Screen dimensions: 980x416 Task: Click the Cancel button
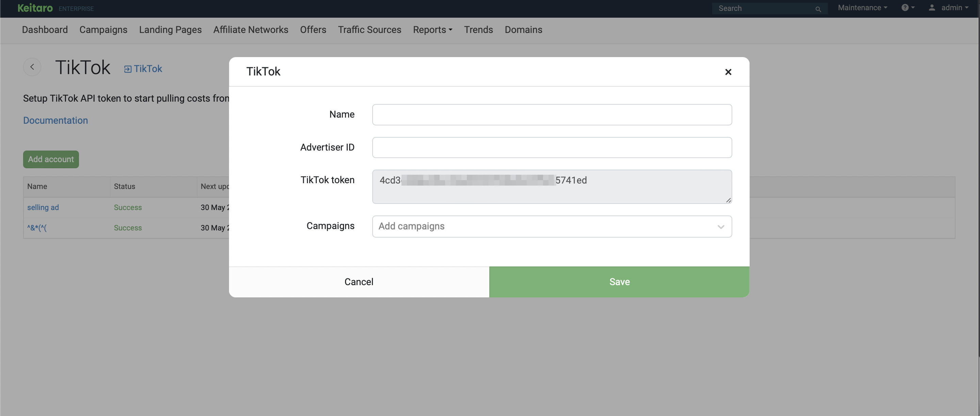pyautogui.click(x=359, y=282)
